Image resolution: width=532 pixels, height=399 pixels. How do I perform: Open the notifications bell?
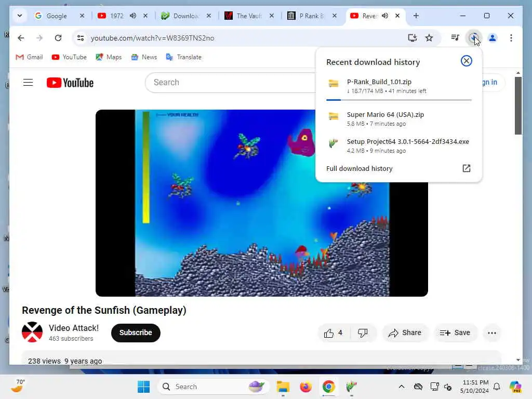click(497, 387)
